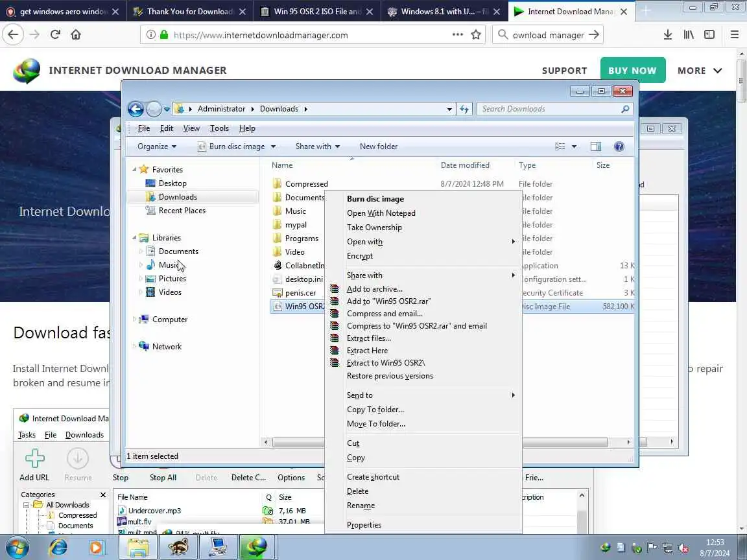Choose Burn disc image in context menu

tap(375, 199)
